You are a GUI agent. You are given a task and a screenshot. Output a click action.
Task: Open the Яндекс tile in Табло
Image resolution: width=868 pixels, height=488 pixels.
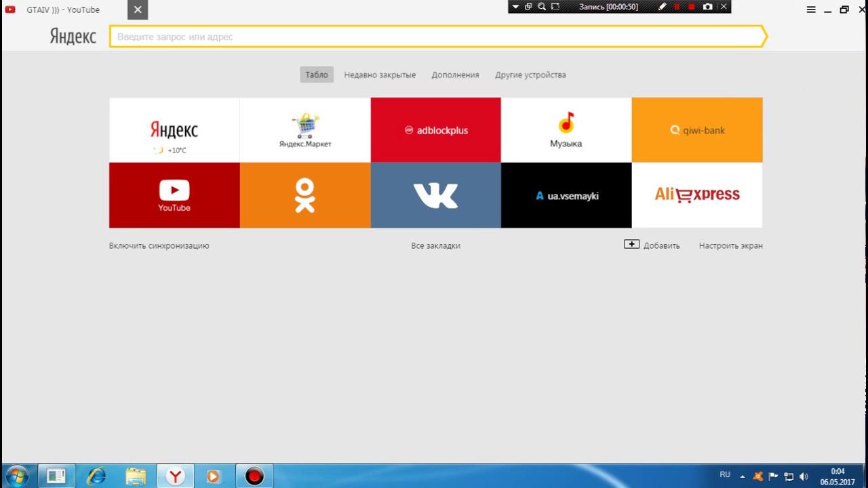pyautogui.click(x=174, y=130)
